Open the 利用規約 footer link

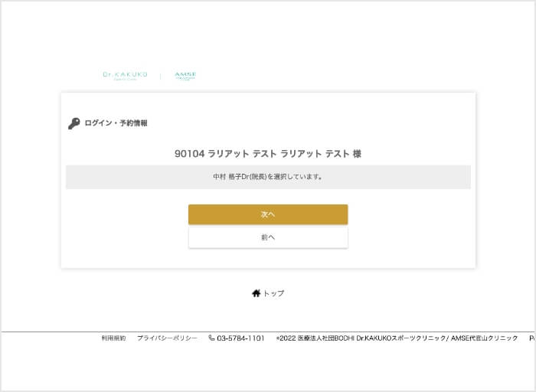click(113, 338)
